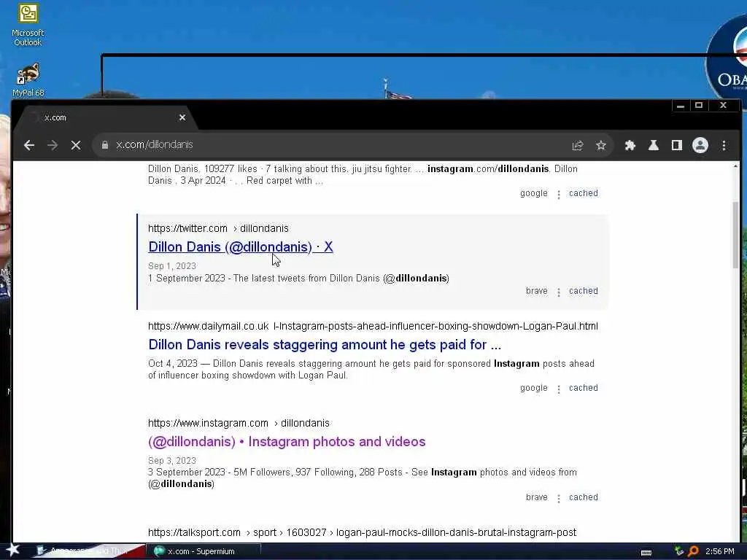Click the forward navigation arrow
Image resolution: width=747 pixels, height=560 pixels.
click(53, 145)
